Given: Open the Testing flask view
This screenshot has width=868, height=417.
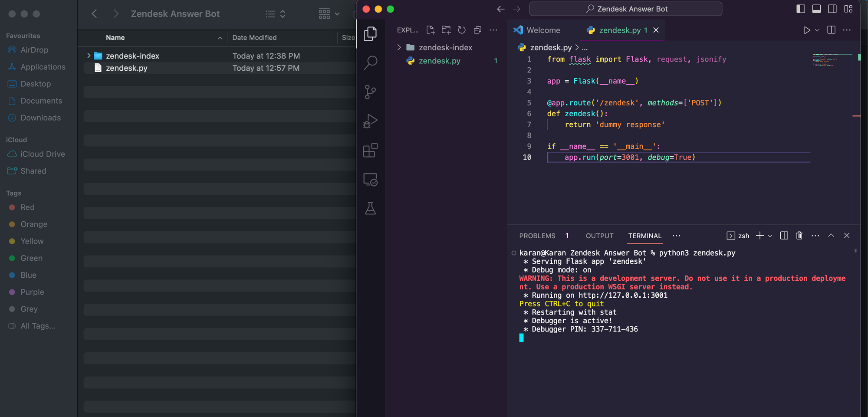Looking at the screenshot, I should (370, 209).
